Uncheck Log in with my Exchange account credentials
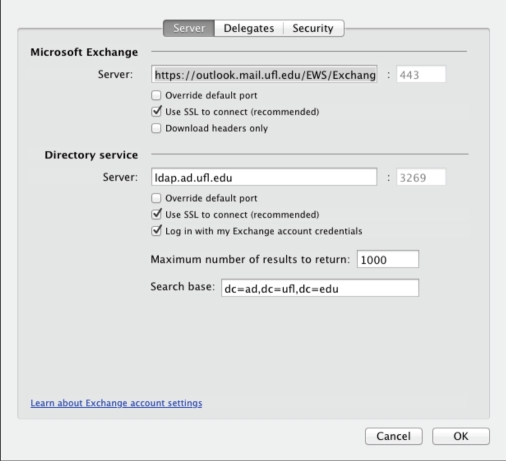 [156, 231]
